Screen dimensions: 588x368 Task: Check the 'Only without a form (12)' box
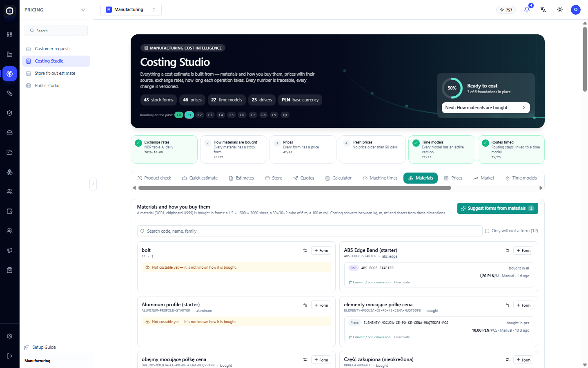487,231
